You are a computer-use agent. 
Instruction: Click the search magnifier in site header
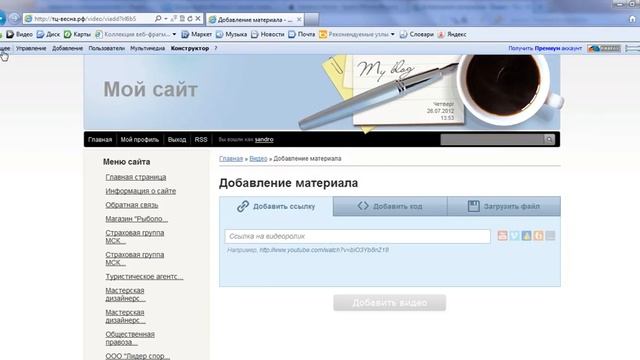(x=549, y=140)
